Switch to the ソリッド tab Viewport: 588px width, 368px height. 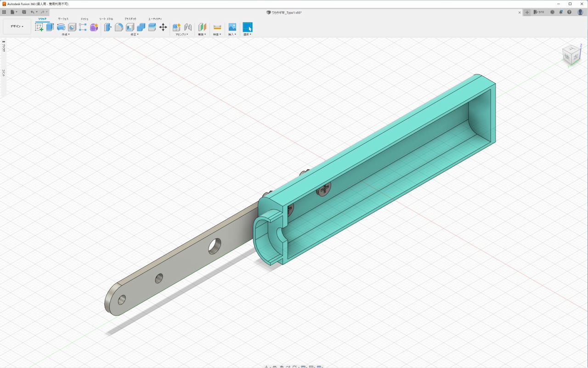(x=42, y=19)
